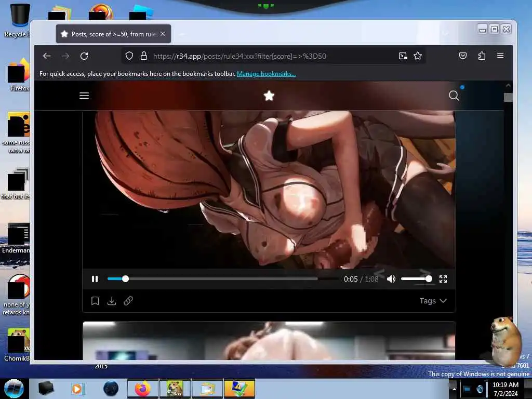Image resolution: width=532 pixels, height=399 pixels.
Task: Click the address bar URL field
Action: 273,56
